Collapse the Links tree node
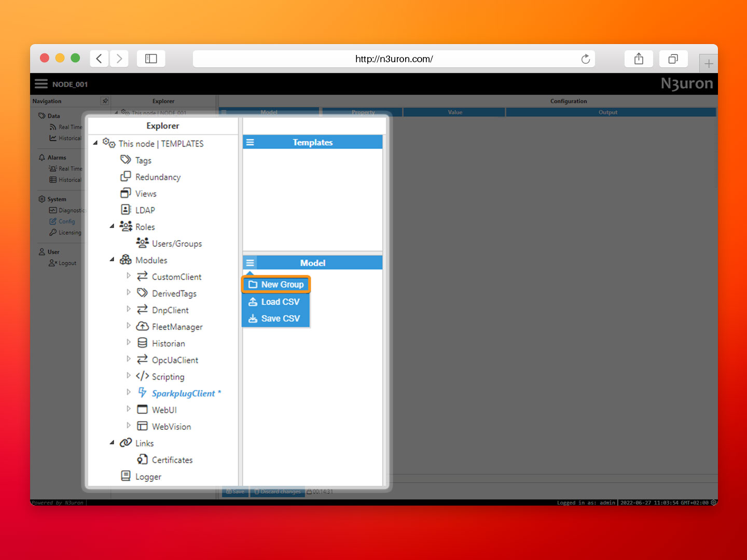 coord(112,442)
